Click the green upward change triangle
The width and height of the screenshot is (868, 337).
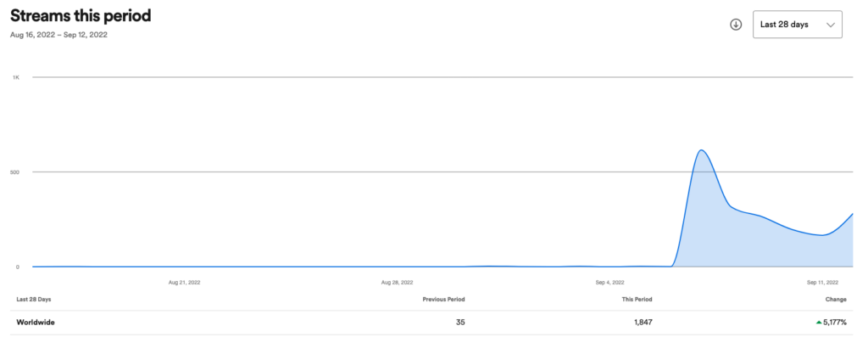point(819,322)
